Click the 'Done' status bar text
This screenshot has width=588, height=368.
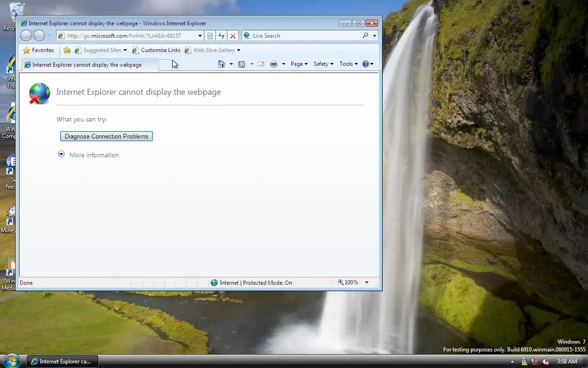pos(26,283)
